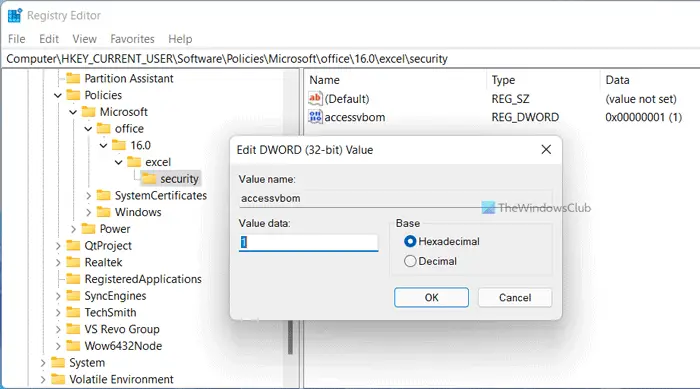Expand the Volatile Environment tree node
This screenshot has height=389, width=700.
coord(43,380)
